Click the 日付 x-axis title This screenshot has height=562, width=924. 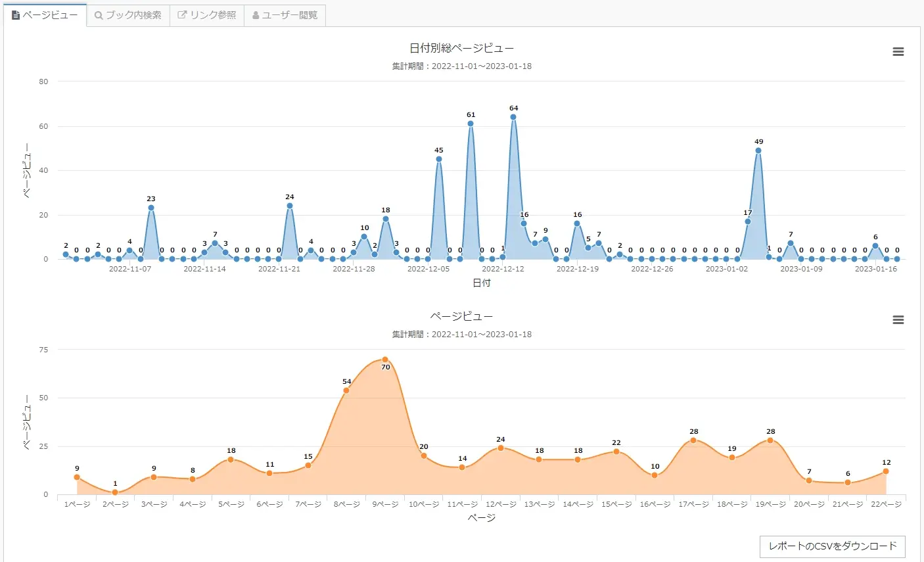pyautogui.click(x=482, y=283)
